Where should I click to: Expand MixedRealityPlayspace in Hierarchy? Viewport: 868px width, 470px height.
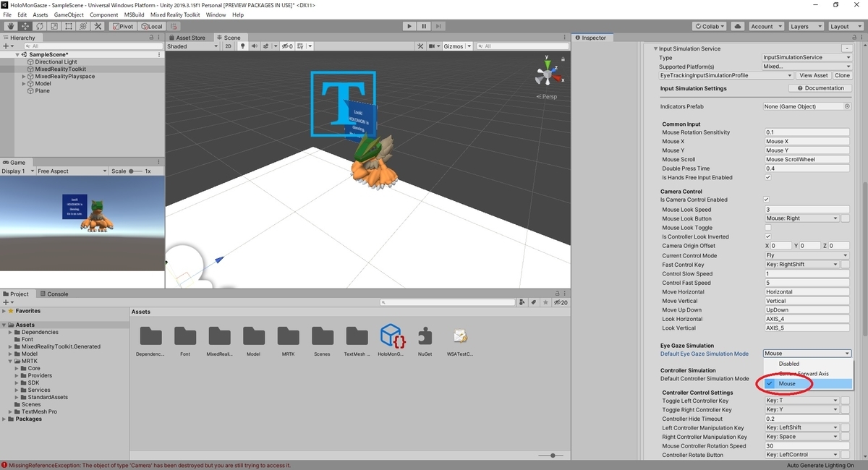coord(24,77)
